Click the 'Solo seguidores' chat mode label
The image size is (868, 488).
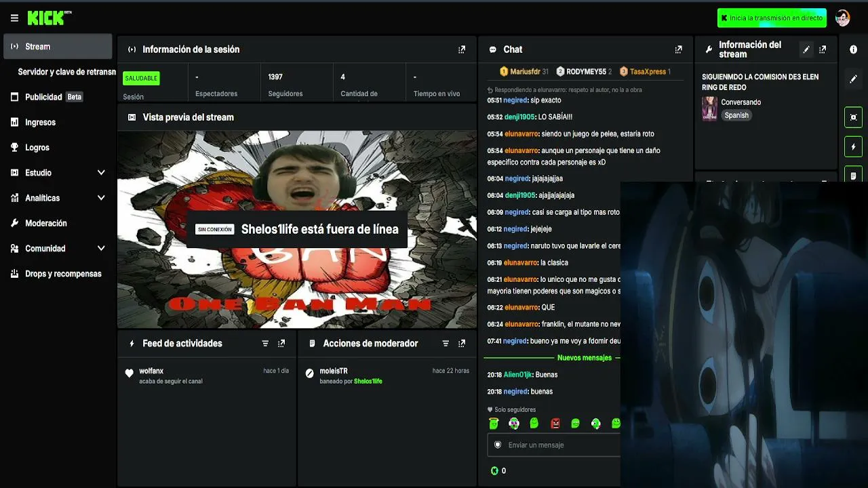pyautogui.click(x=515, y=410)
